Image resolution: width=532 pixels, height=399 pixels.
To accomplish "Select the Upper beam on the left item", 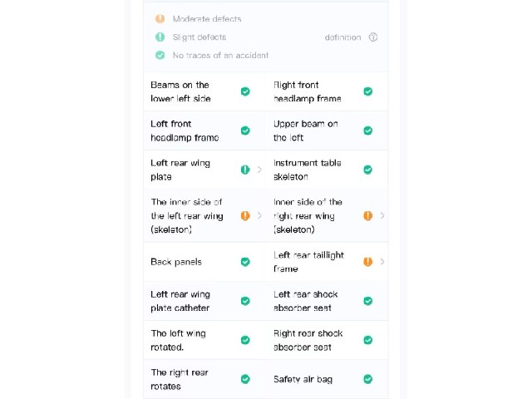I will [x=327, y=131].
